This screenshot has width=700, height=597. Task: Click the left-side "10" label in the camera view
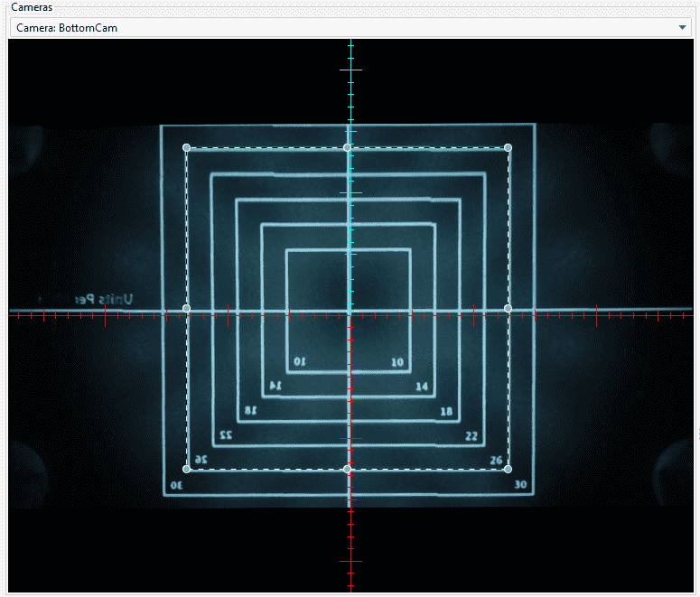300,361
